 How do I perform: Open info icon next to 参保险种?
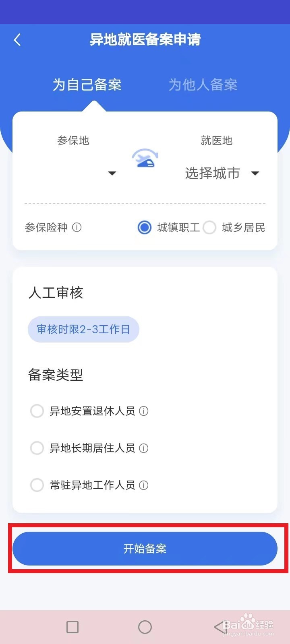(x=77, y=227)
